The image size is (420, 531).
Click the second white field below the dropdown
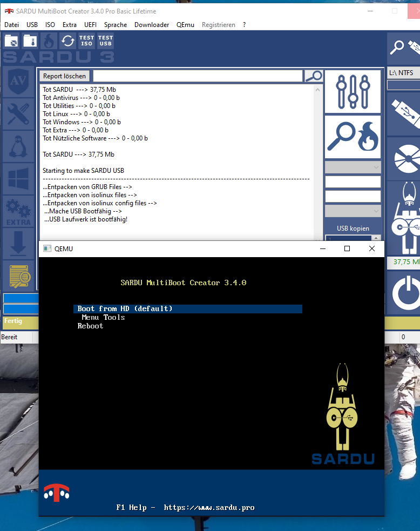353,197
